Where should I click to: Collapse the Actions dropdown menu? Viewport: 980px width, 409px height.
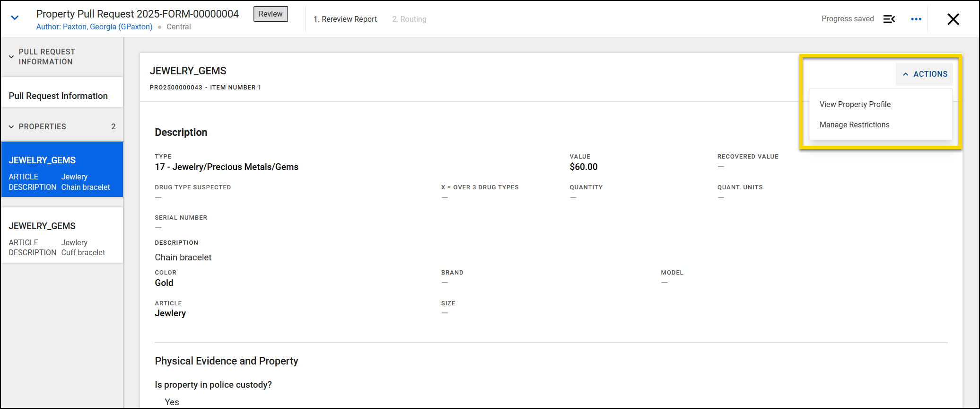[x=924, y=74]
